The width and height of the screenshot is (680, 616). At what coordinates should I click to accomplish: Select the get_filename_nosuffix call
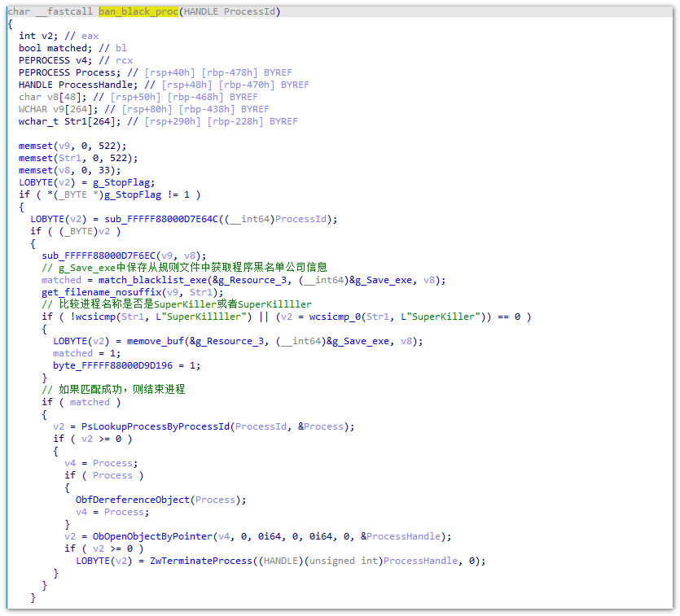pyautogui.click(x=98, y=292)
